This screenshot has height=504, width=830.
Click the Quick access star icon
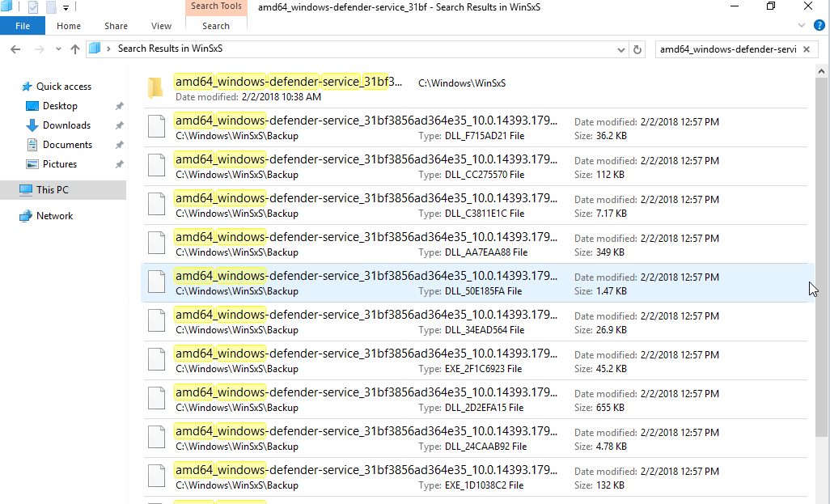coord(27,87)
